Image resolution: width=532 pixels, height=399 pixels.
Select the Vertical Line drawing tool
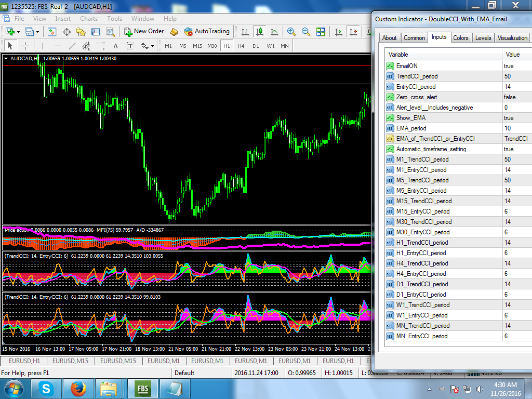point(43,46)
